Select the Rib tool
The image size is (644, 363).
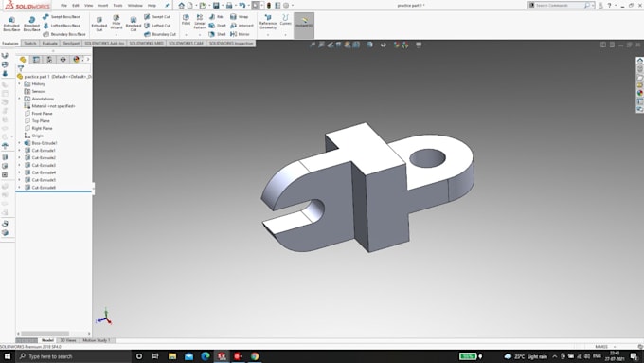216,17
